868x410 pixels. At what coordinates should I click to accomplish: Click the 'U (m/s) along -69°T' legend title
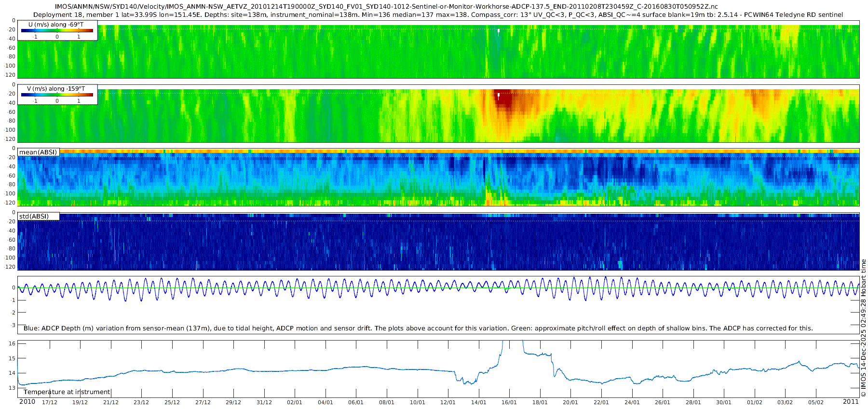point(56,24)
